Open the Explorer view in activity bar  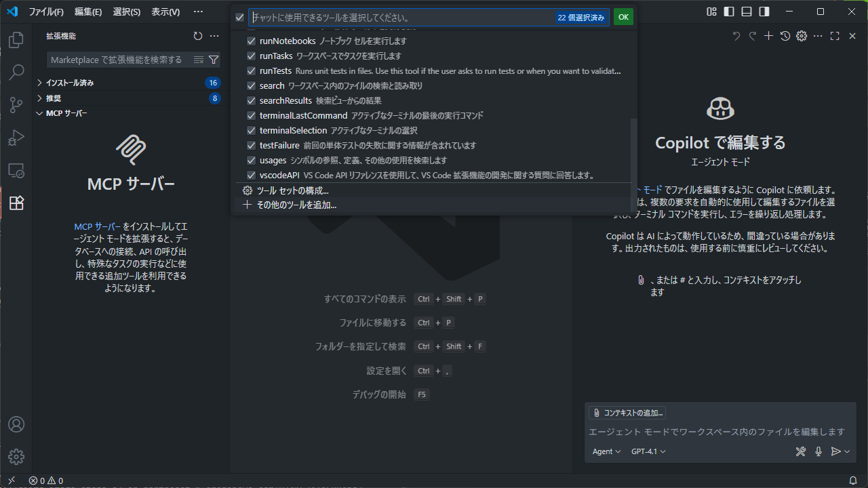coord(16,40)
